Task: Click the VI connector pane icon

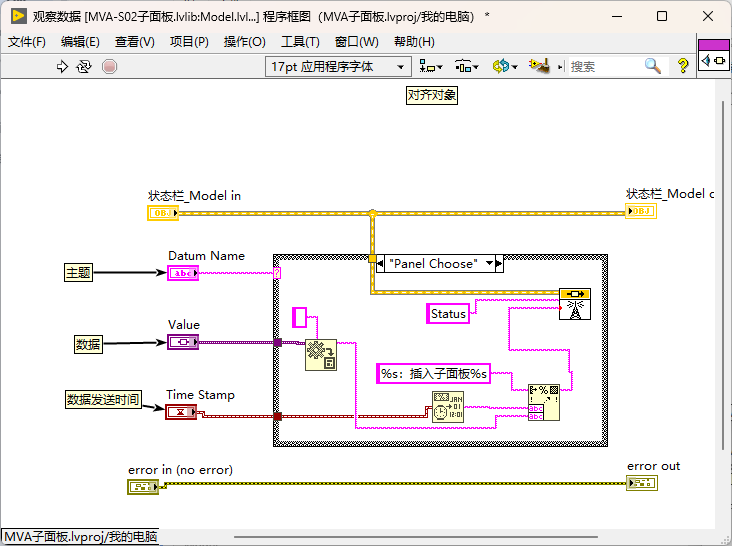Action: (x=713, y=55)
